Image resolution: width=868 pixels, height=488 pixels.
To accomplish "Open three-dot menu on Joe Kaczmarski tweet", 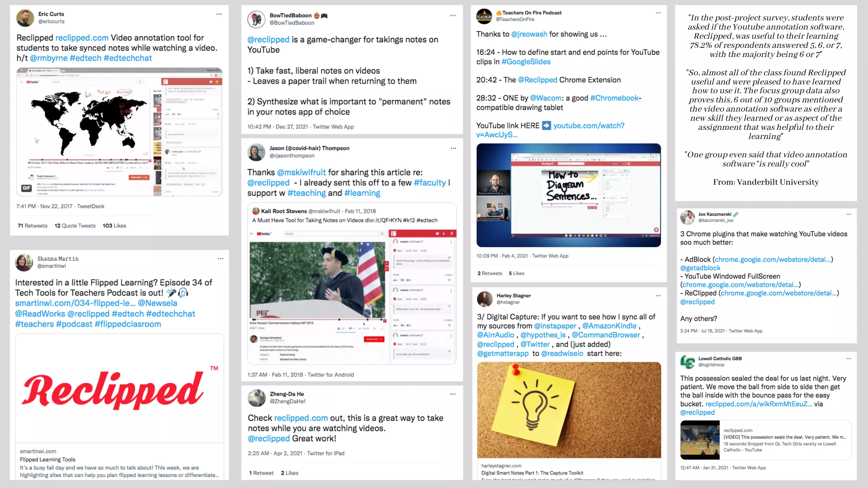I will point(849,214).
